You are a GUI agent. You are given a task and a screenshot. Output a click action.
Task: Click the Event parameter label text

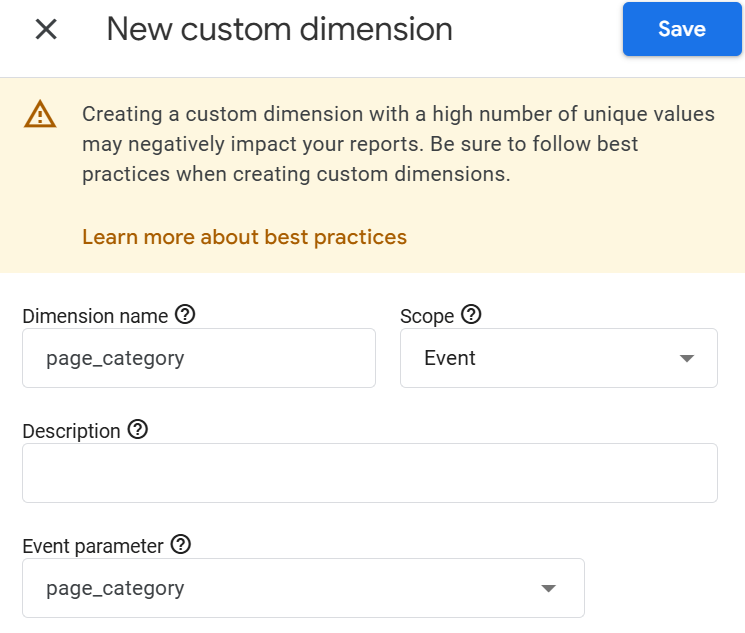click(92, 546)
